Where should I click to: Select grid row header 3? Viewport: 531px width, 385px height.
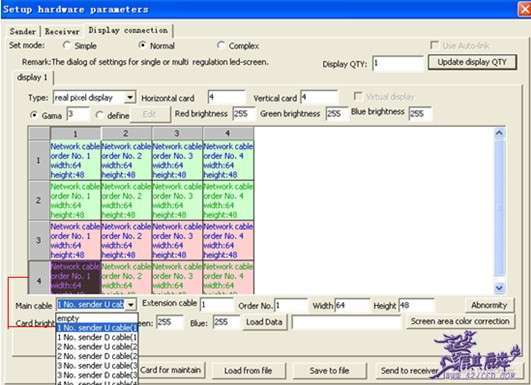[x=39, y=240]
